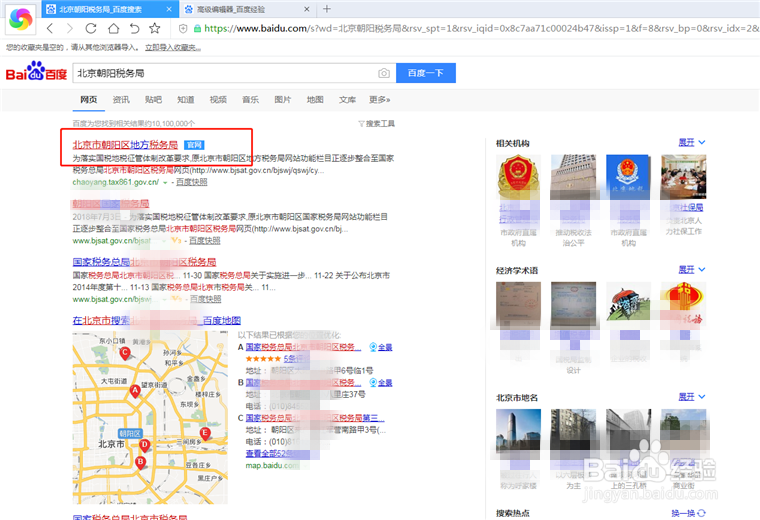Open blue 北京地税 thumbnail in 相关机构

coord(628,177)
